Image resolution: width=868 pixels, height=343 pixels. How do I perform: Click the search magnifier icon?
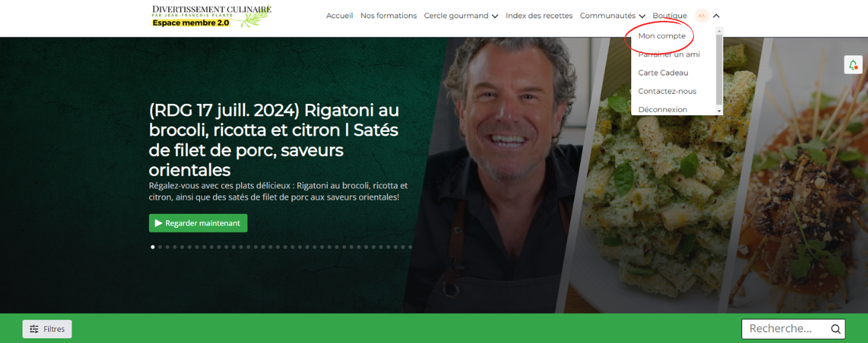point(835,329)
